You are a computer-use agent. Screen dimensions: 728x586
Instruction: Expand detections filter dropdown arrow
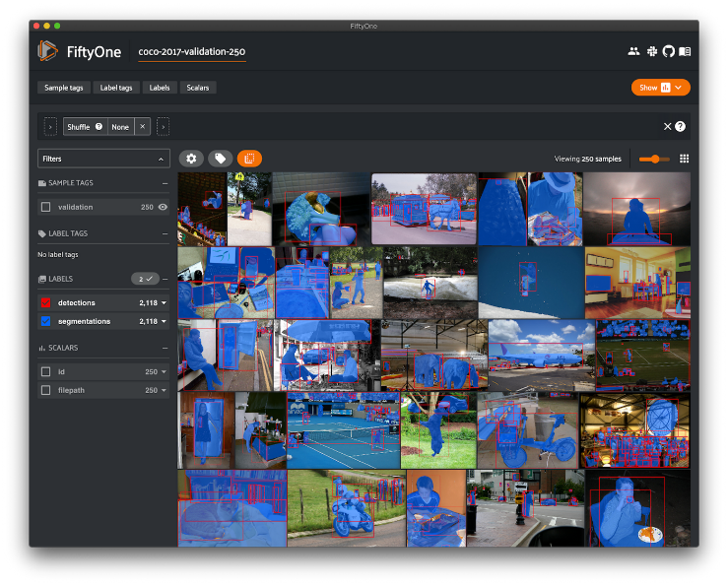pyautogui.click(x=164, y=302)
